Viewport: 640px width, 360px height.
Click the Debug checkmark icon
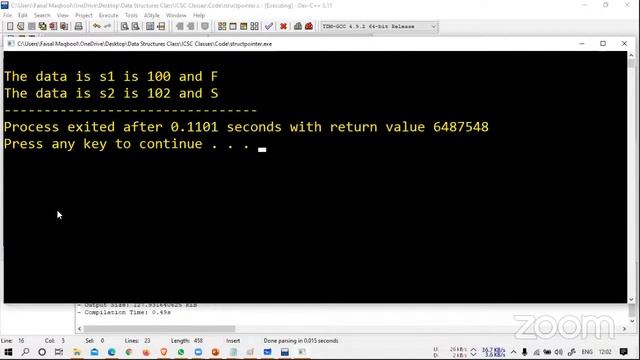(269, 26)
